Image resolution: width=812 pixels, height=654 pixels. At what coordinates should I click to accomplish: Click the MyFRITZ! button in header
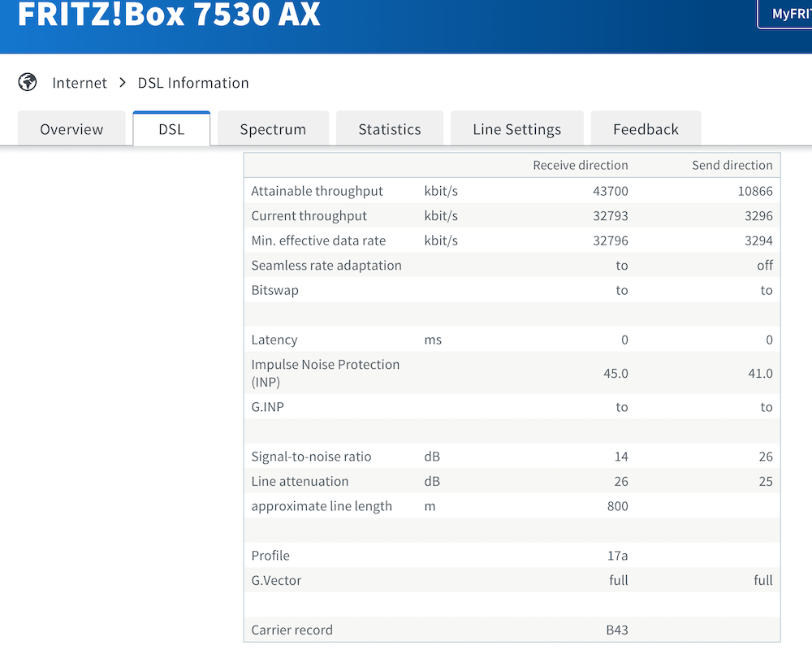click(785, 14)
